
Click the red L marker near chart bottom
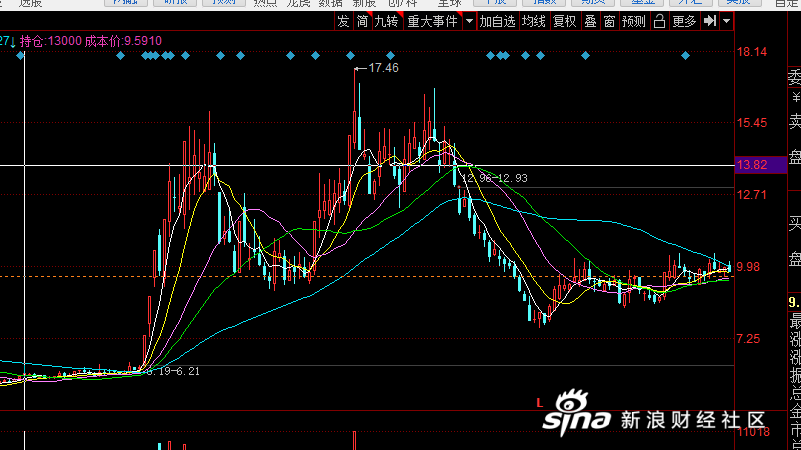[540, 403]
